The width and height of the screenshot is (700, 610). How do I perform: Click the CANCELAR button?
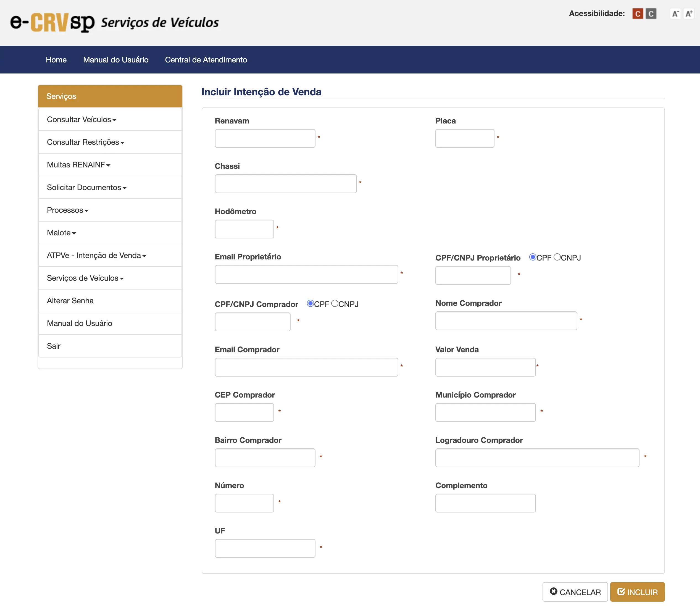coord(575,592)
